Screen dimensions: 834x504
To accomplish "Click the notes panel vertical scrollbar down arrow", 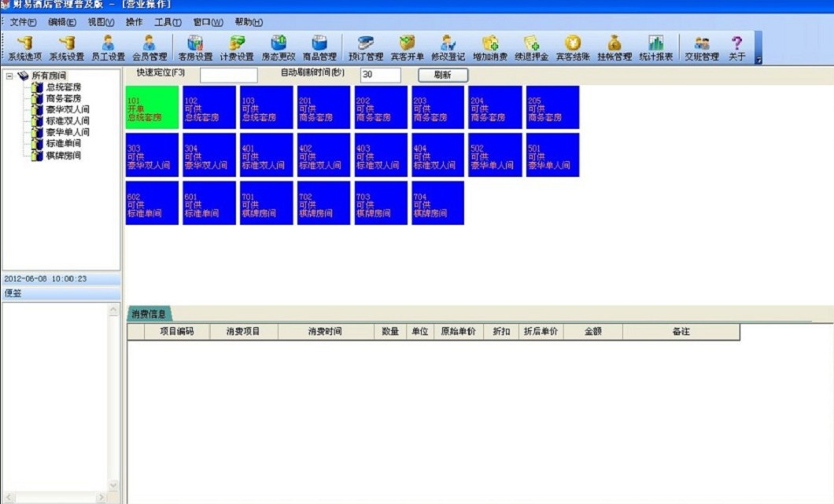I will [113, 485].
